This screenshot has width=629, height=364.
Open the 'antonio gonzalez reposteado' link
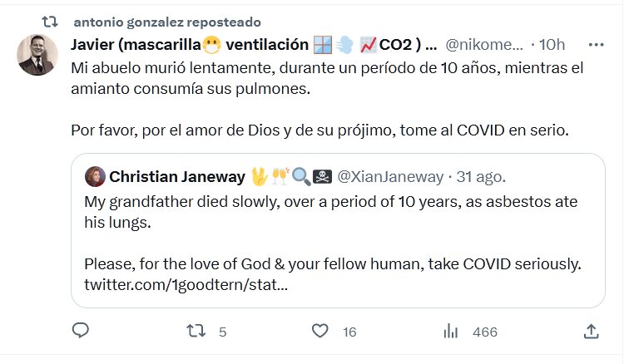point(166,22)
